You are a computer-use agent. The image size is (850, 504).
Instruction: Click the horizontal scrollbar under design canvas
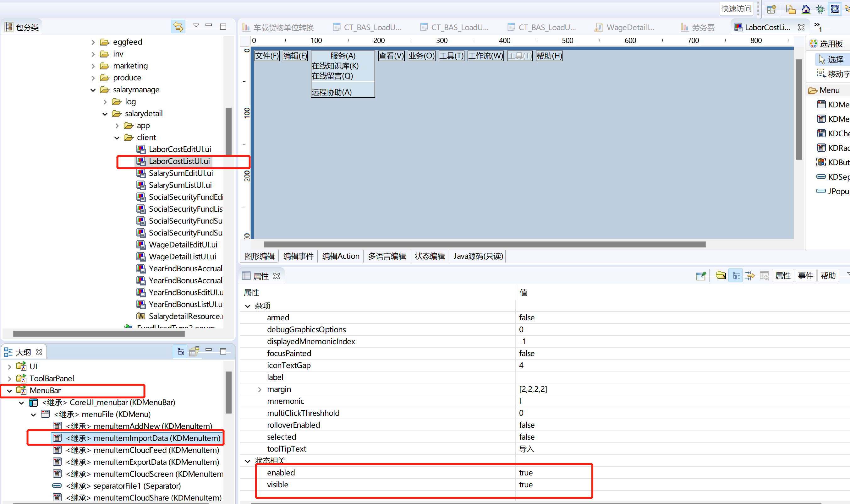(484, 245)
